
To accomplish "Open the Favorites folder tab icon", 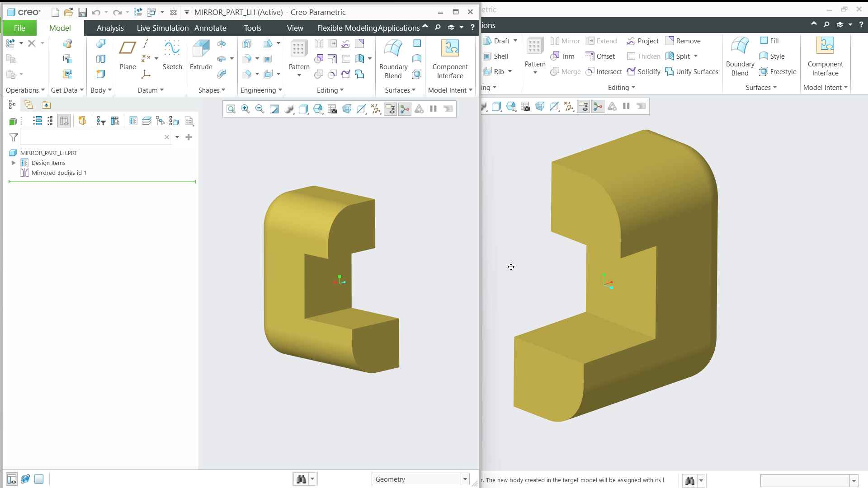I will tap(46, 105).
